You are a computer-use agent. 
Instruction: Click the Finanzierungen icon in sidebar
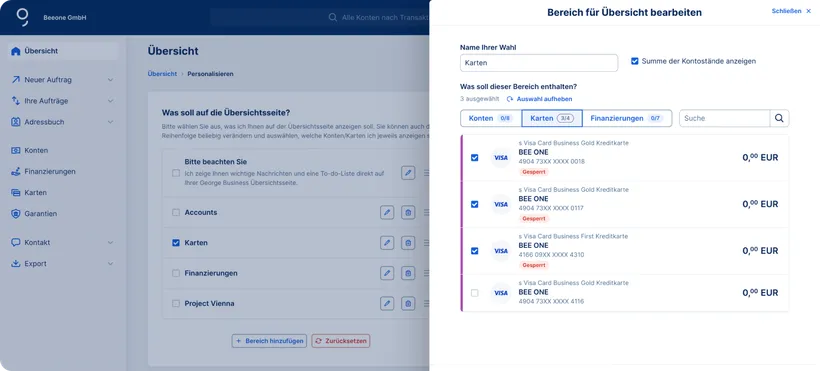click(x=16, y=172)
